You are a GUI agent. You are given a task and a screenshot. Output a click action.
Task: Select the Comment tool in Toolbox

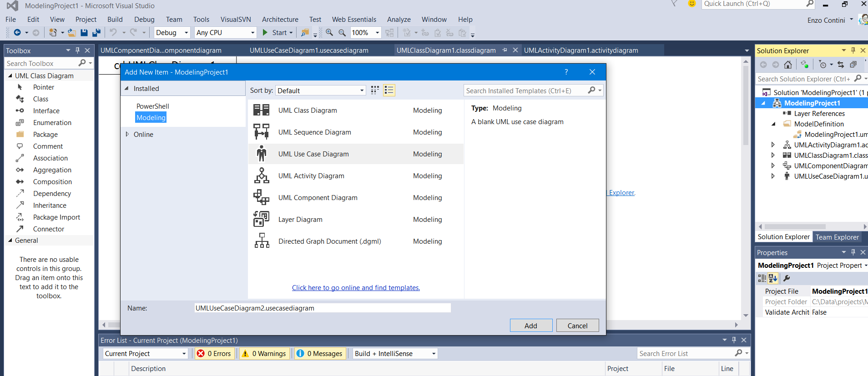(x=48, y=146)
